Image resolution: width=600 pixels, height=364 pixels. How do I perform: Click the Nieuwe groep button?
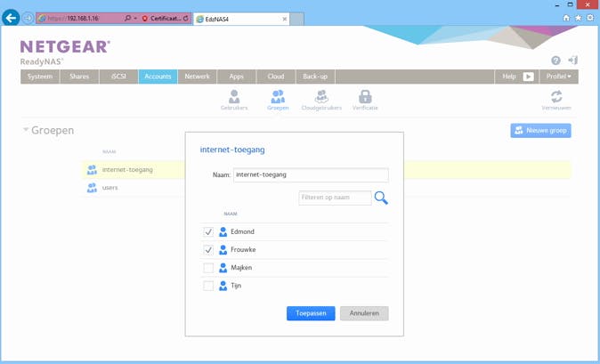540,131
